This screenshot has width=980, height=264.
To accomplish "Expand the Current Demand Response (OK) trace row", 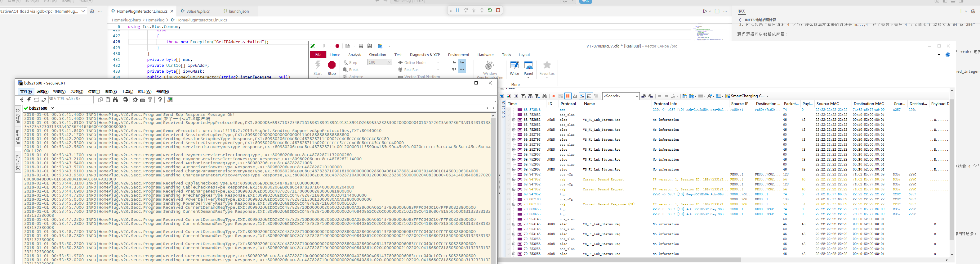I will pos(514,204).
